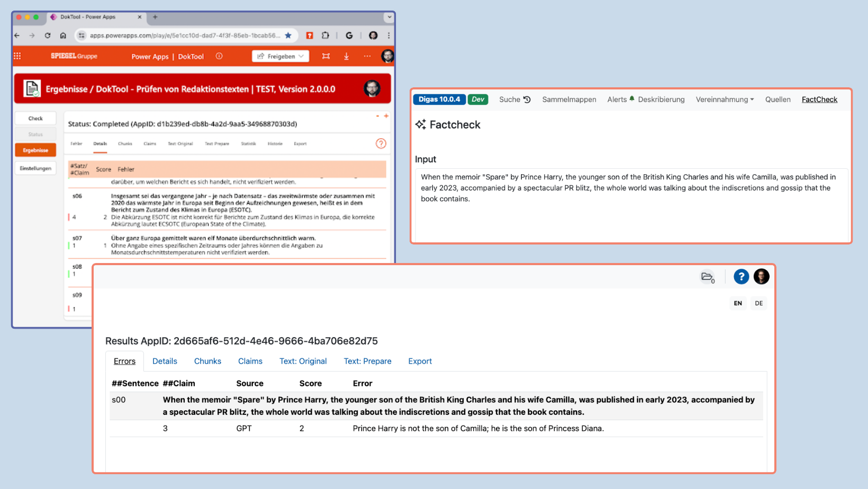Viewport: 868px width, 489px height.
Task: Switch language to EN
Action: click(738, 303)
